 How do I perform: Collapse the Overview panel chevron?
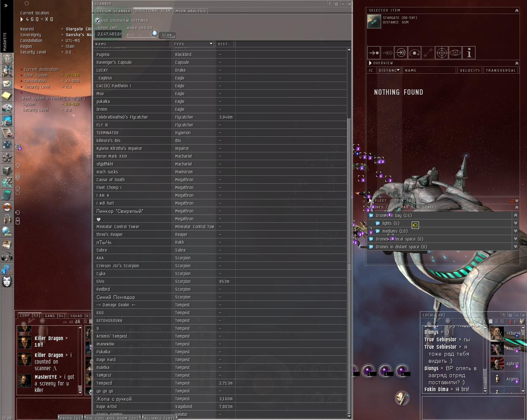[x=517, y=63]
